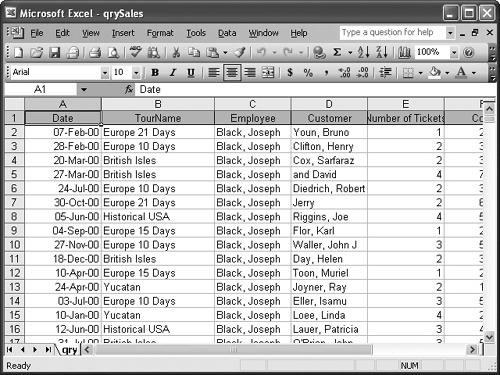Open the Chart Wizard icon
Viewport: 500px width, 375px height.
(x=404, y=52)
